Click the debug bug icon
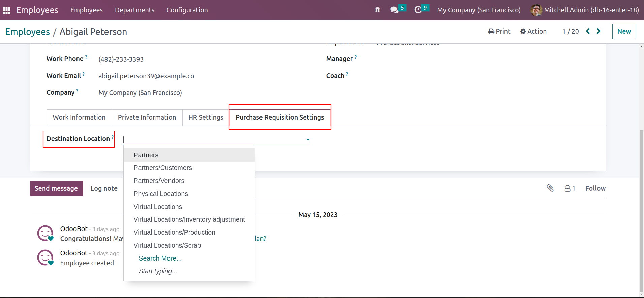This screenshot has height=298, width=644. coord(377,10)
